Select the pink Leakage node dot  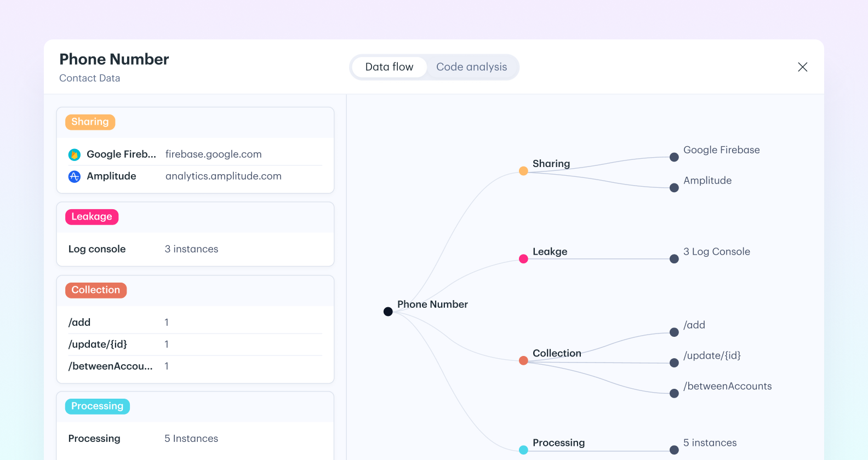[523, 259]
